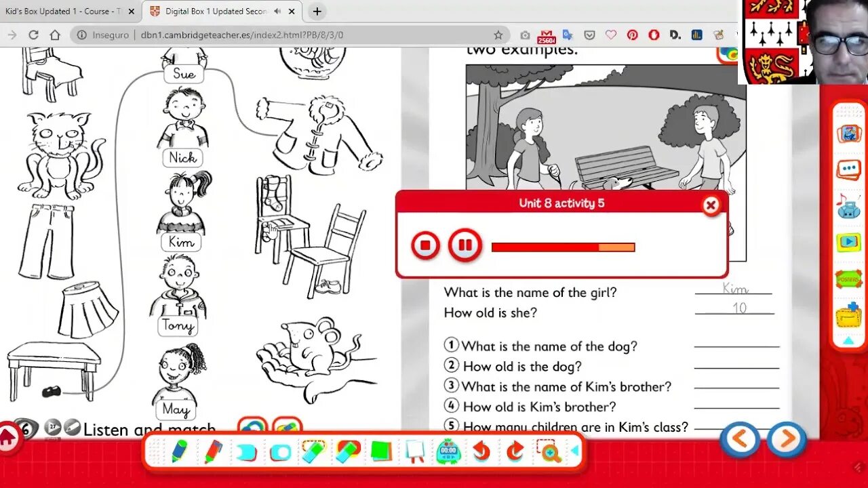The height and width of the screenshot is (488, 868).
Task: Open the 00:00 timer robot tool
Action: [448, 451]
